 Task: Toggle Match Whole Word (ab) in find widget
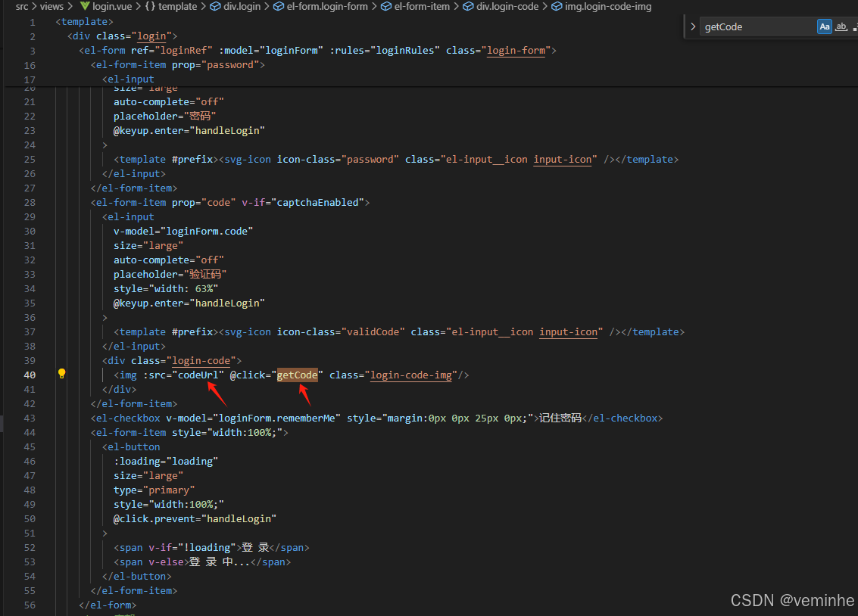[841, 26]
